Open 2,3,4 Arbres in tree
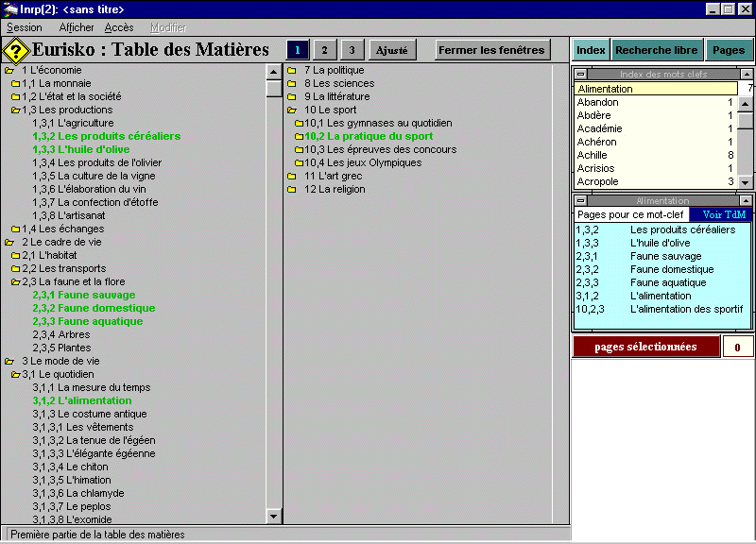756x544 pixels. coord(61,334)
